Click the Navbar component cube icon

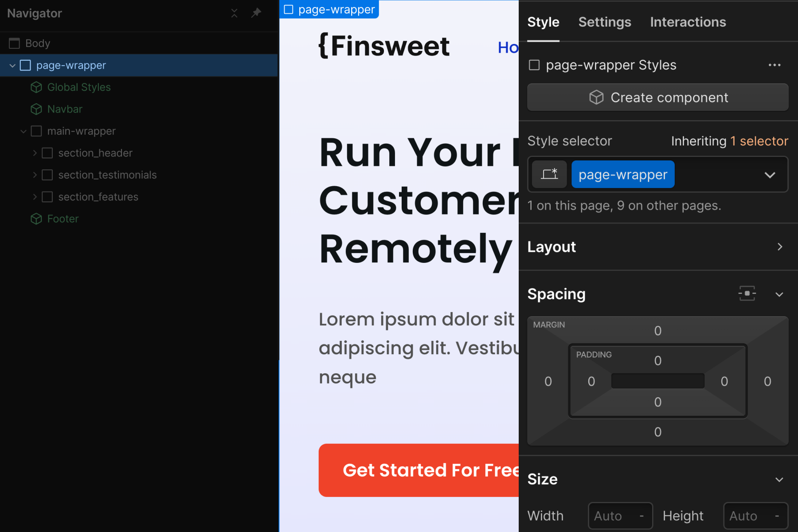[36, 109]
